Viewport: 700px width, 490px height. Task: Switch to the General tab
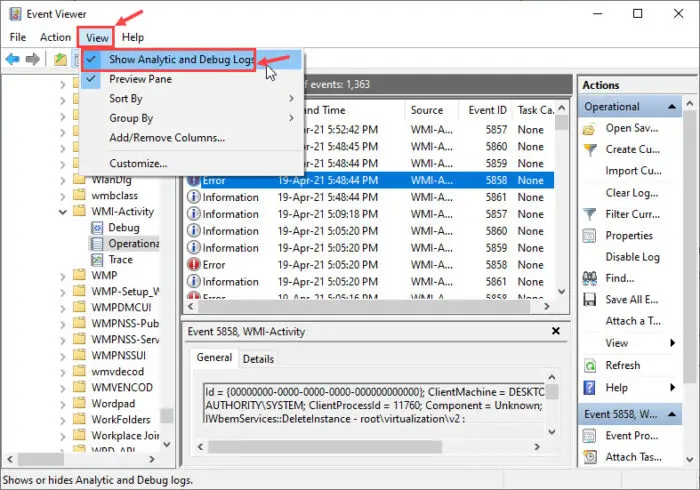pos(214,357)
